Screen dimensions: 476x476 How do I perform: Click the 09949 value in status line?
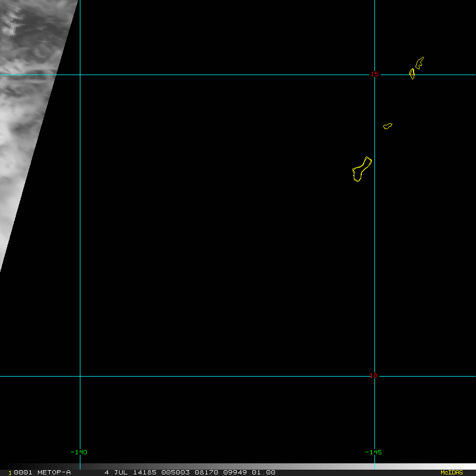pos(235,472)
